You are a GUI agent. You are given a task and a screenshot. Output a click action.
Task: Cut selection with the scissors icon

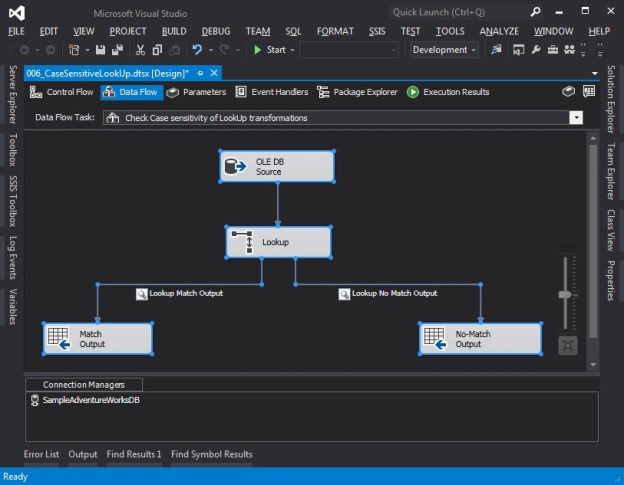coord(140,50)
